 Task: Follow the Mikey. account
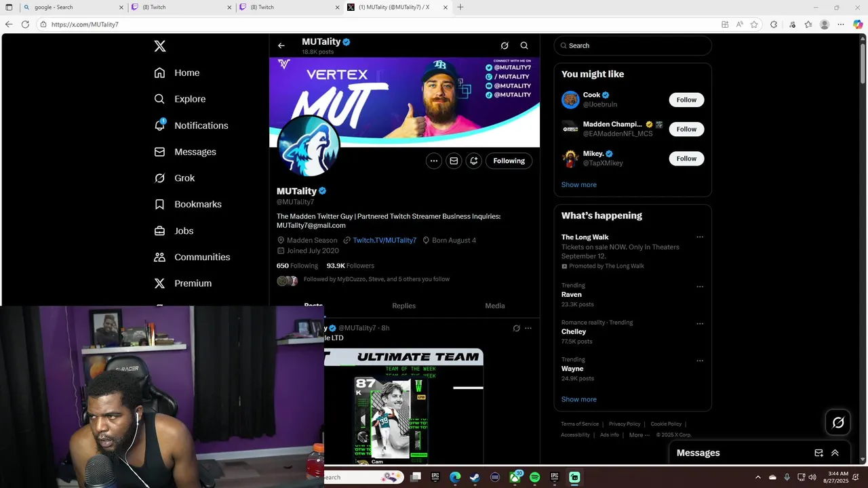coord(686,159)
